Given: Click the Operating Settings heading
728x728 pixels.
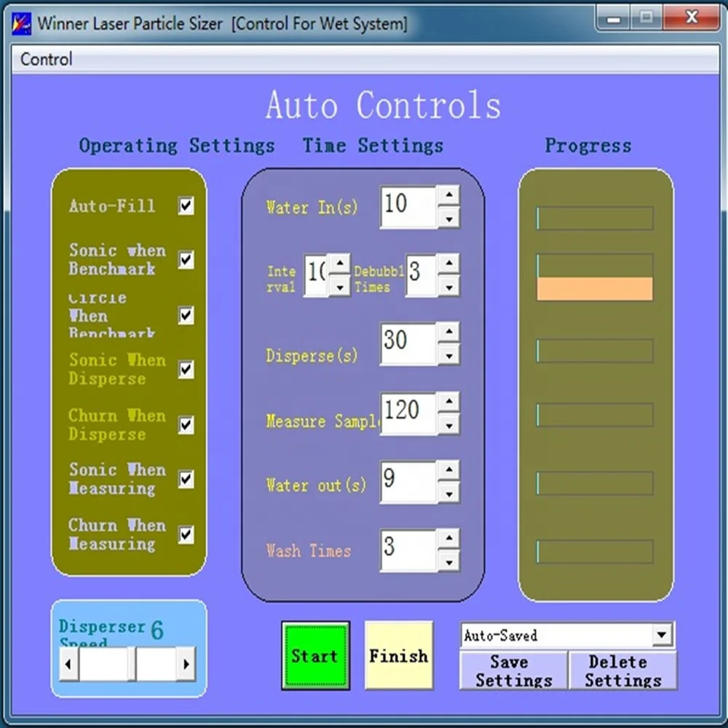Looking at the screenshot, I should (177, 146).
